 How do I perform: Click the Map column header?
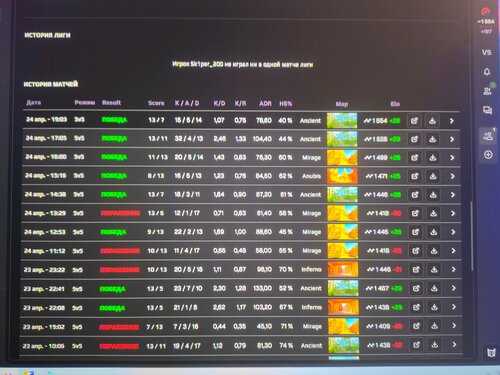click(x=342, y=104)
